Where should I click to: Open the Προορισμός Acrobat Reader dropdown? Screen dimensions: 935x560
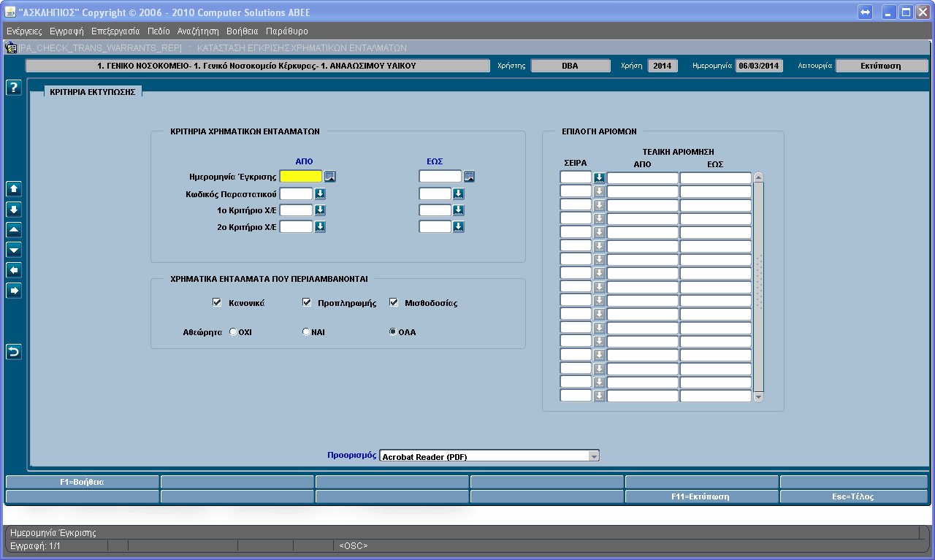(489, 456)
